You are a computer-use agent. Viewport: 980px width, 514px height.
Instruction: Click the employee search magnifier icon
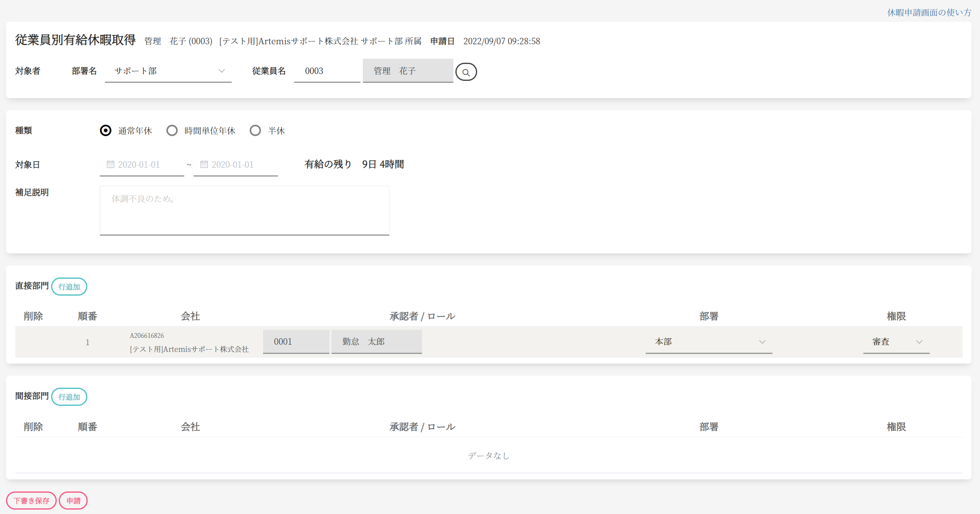click(466, 72)
